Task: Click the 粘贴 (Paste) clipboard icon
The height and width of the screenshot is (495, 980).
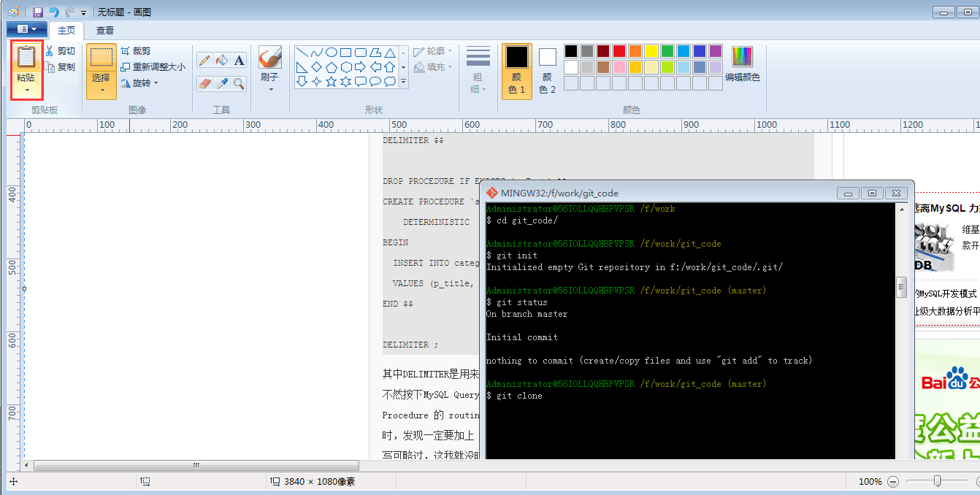Action: pyautogui.click(x=26, y=58)
